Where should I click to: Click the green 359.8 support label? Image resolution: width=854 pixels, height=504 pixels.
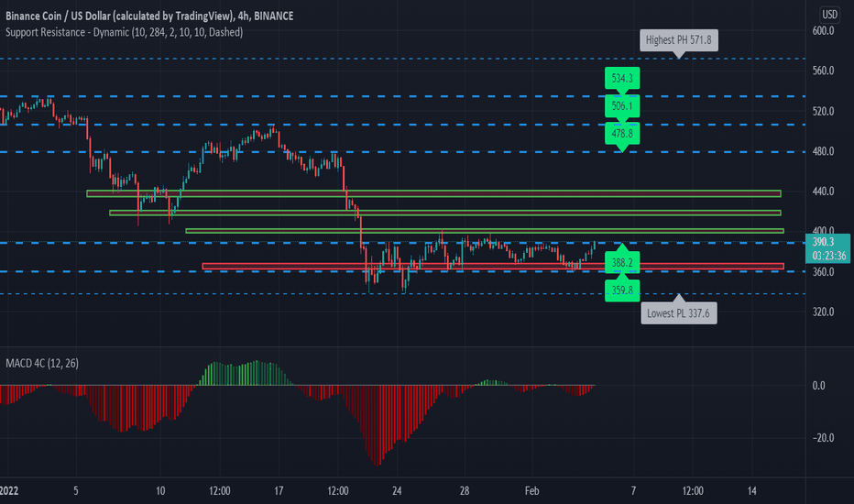(622, 290)
